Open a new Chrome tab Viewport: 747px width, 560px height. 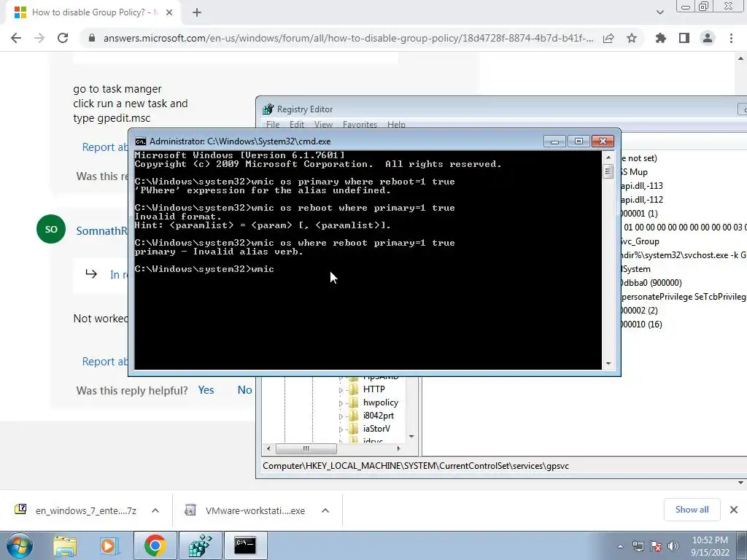pos(197,12)
